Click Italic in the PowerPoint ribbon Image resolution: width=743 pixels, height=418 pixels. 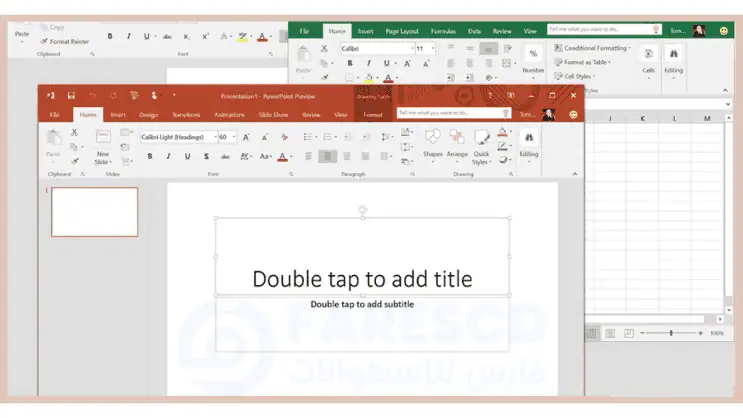[x=168, y=156]
